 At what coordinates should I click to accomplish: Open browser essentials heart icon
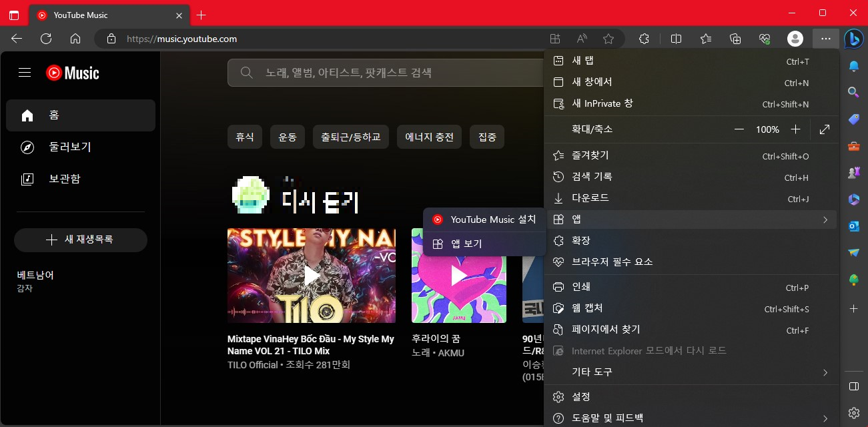click(765, 39)
